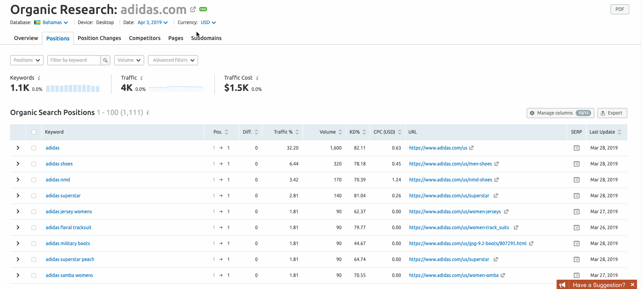Open SERP snapshot for adidas floral tracksuit row
This screenshot has height=289, width=644.
point(576,228)
